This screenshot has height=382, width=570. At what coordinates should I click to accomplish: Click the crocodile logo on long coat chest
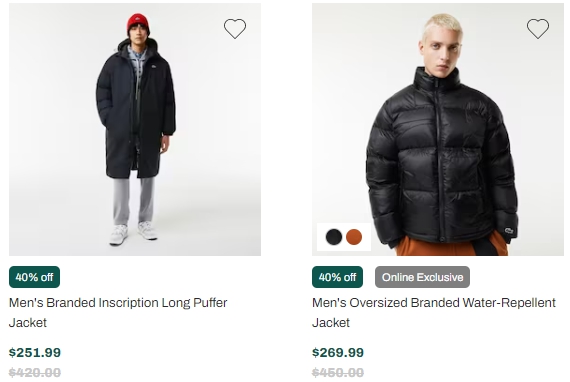(x=153, y=67)
